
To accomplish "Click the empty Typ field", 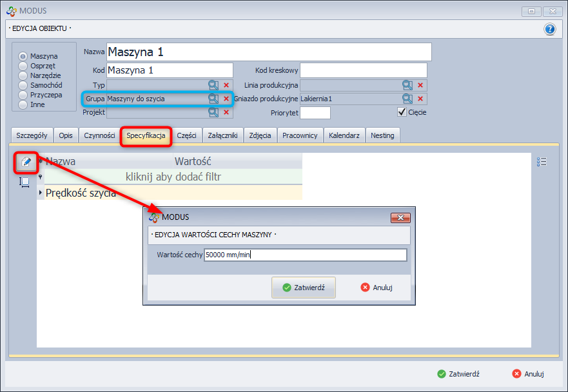I will click(157, 85).
